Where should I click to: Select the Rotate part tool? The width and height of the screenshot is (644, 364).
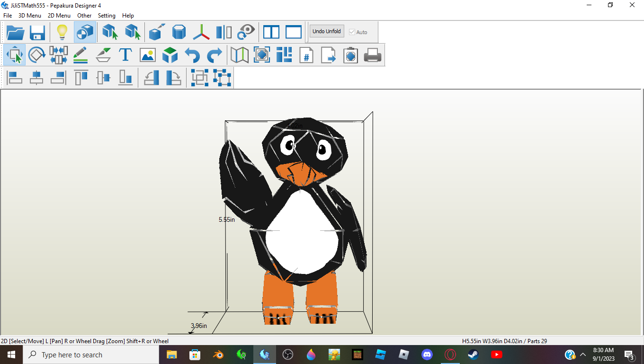point(36,55)
